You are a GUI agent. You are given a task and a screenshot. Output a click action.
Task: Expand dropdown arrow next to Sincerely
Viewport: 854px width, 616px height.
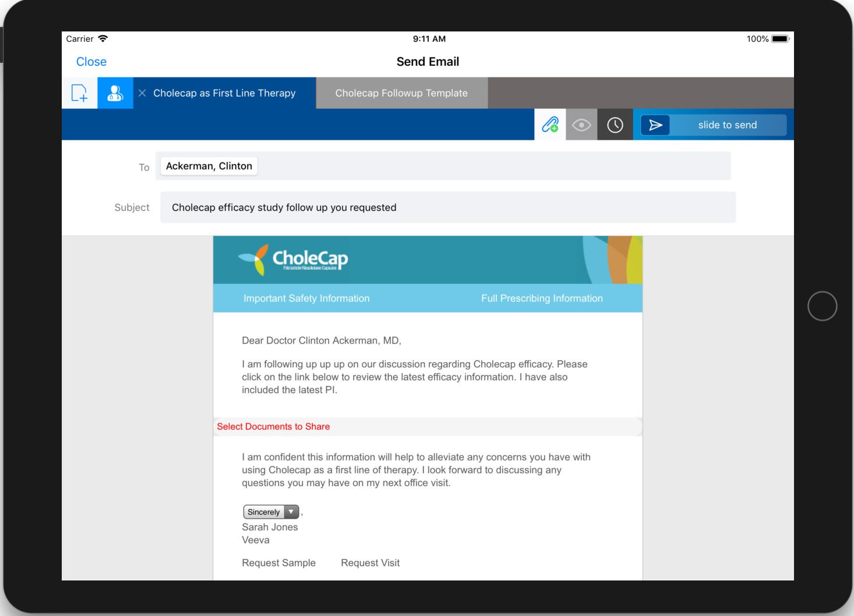[291, 512]
